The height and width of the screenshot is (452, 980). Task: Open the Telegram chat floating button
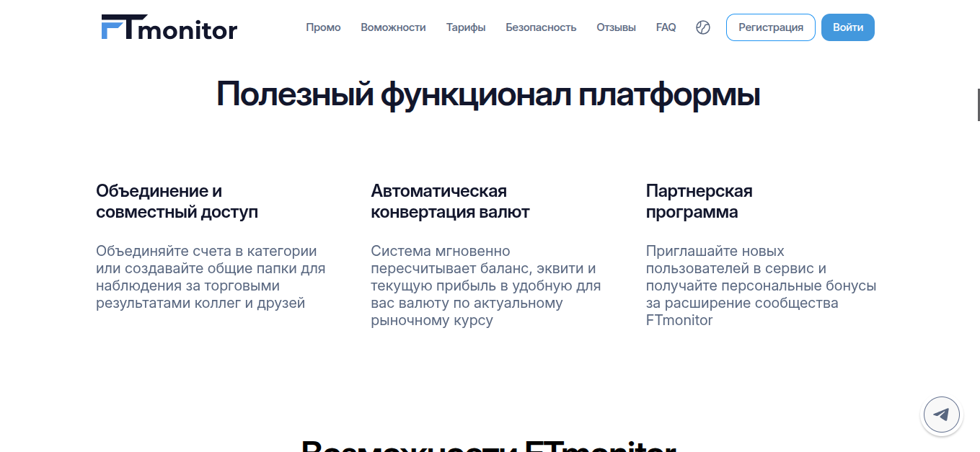(x=942, y=415)
